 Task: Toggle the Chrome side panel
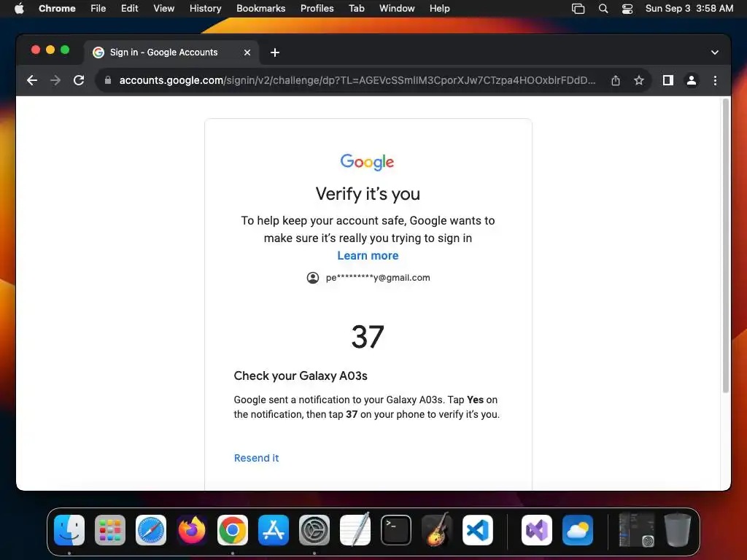coord(668,80)
